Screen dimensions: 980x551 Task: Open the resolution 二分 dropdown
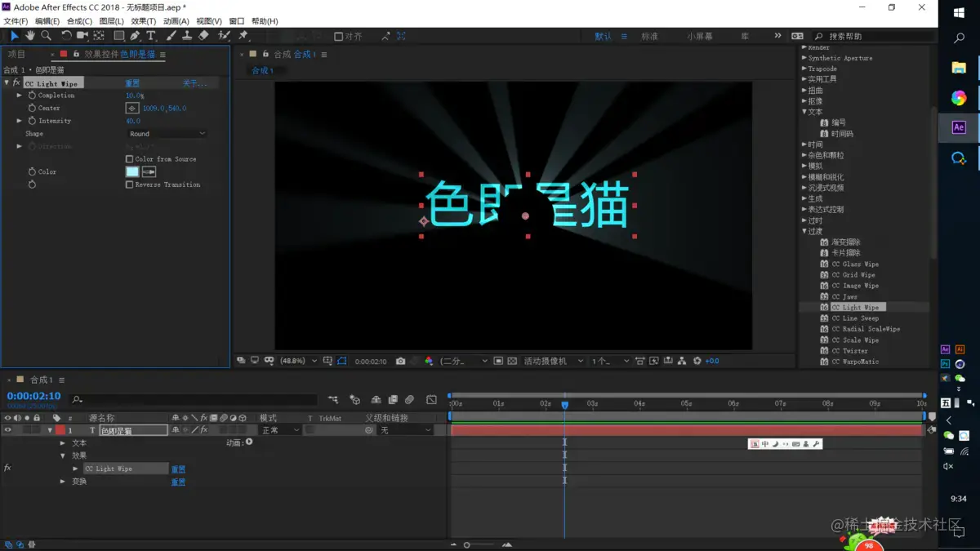click(x=463, y=361)
